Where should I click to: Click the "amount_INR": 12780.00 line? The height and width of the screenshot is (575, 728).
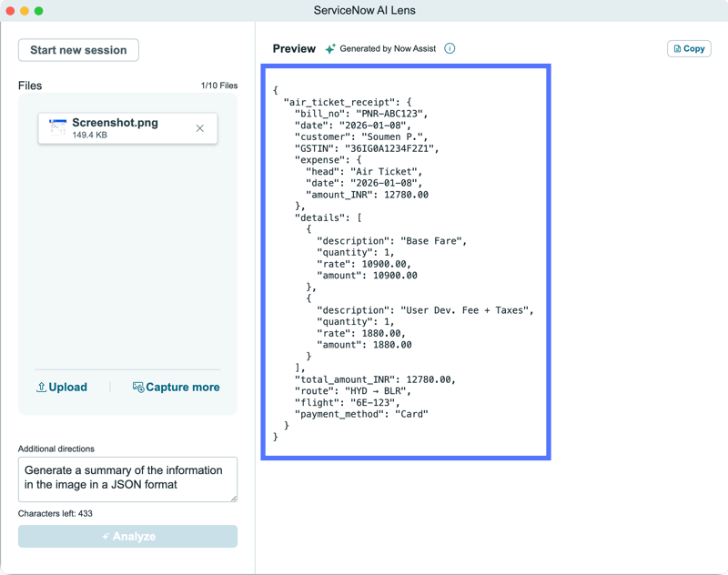(x=367, y=195)
